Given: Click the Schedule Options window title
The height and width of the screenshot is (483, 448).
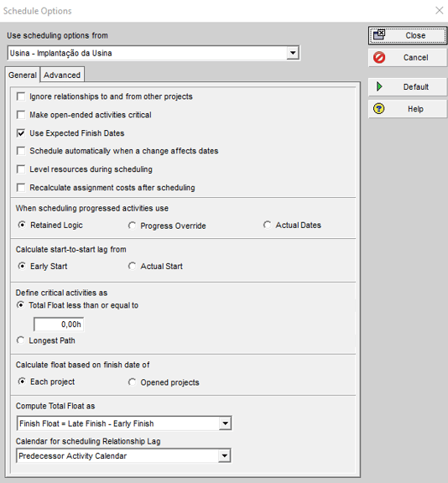Looking at the screenshot, I should (x=37, y=11).
